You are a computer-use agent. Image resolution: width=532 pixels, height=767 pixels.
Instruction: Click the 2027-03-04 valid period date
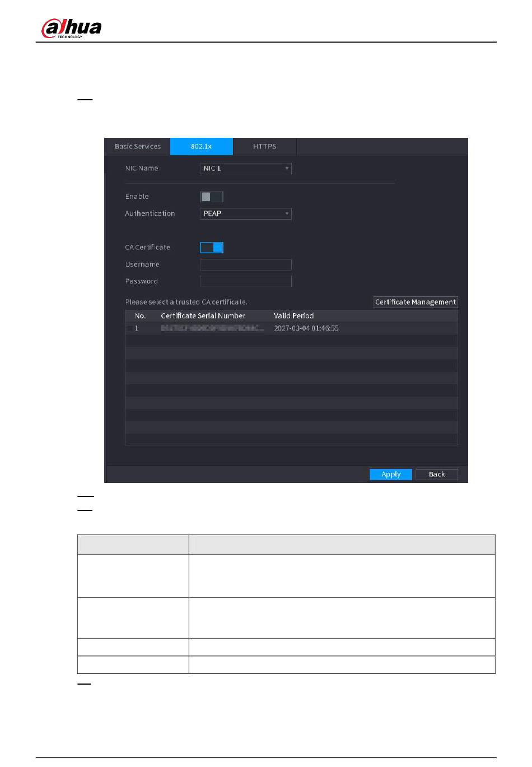coord(306,329)
